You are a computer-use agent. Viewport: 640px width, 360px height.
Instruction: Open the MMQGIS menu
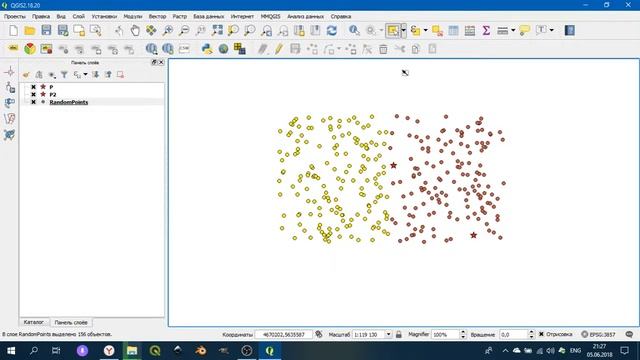[270, 16]
